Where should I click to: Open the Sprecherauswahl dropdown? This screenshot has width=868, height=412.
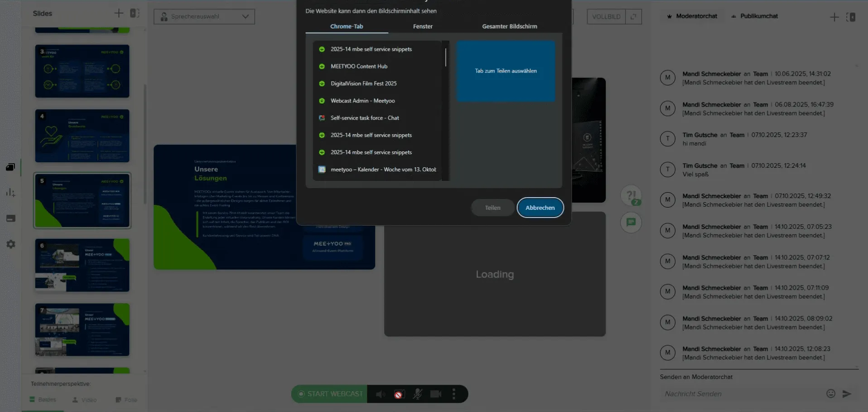coord(204,16)
